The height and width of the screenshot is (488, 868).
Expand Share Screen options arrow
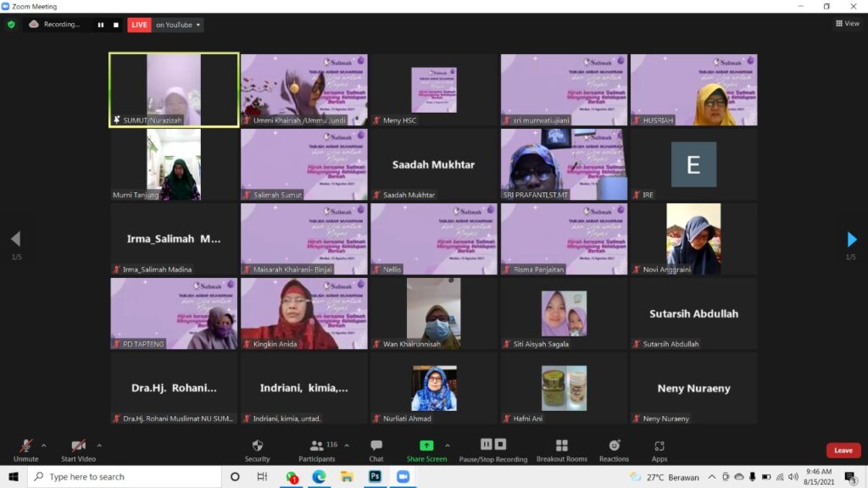pyautogui.click(x=448, y=445)
